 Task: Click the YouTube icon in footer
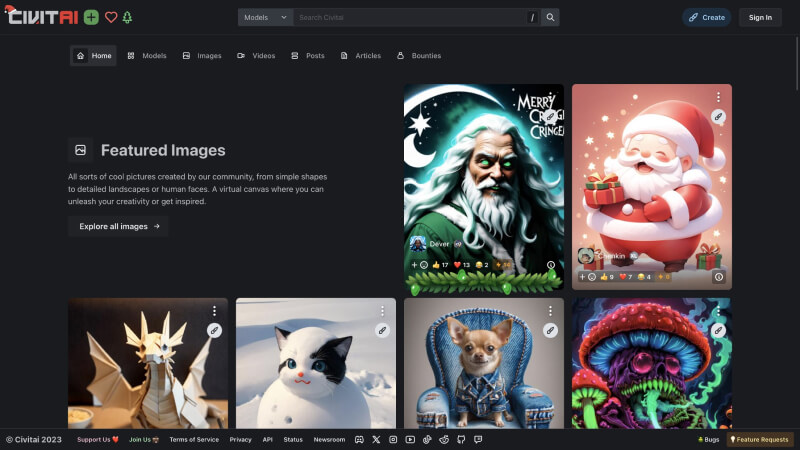point(410,439)
